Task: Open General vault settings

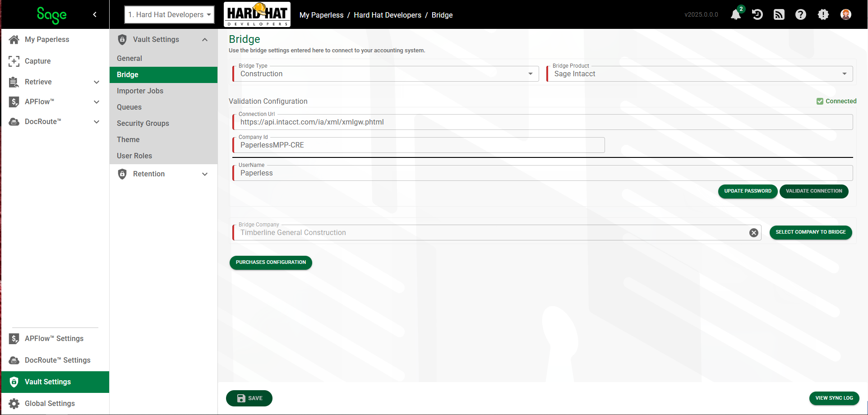Action: 163,59
